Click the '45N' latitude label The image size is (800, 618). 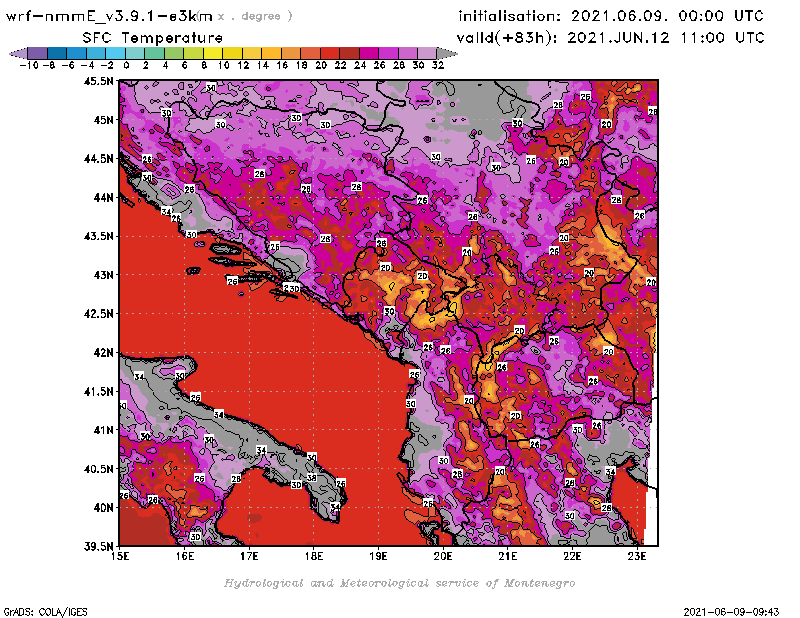point(103,119)
